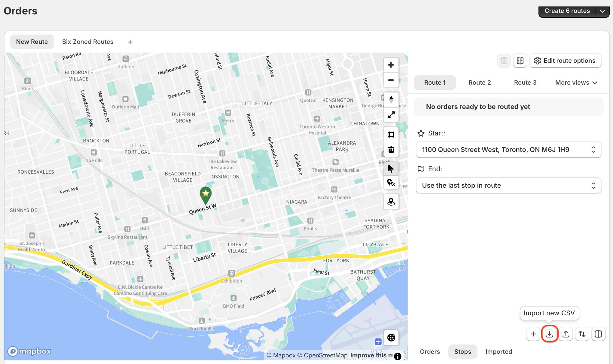Image resolution: width=613 pixels, height=364 pixels.
Task: Switch to Six Zoned Routes tab
Action: [x=88, y=42]
